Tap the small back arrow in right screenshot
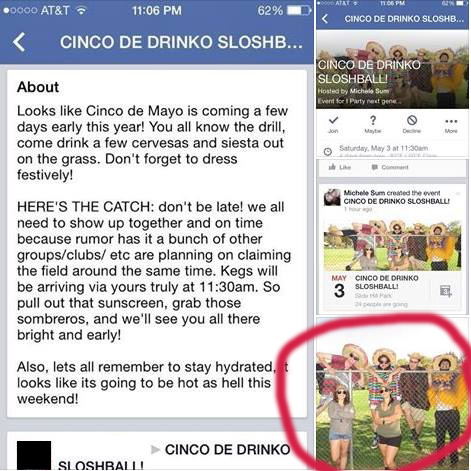The image size is (471, 471). pyautogui.click(x=325, y=19)
